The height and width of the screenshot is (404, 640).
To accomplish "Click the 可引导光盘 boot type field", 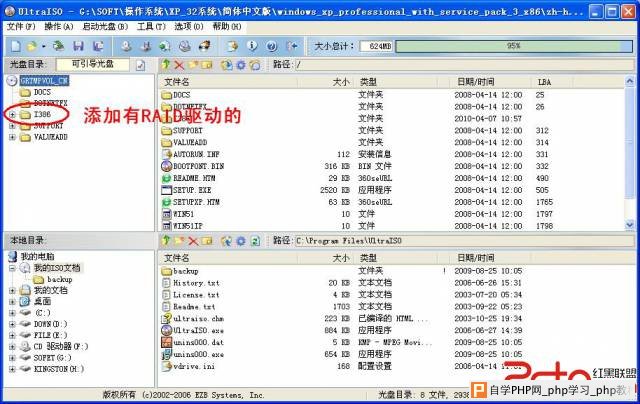I will [93, 64].
